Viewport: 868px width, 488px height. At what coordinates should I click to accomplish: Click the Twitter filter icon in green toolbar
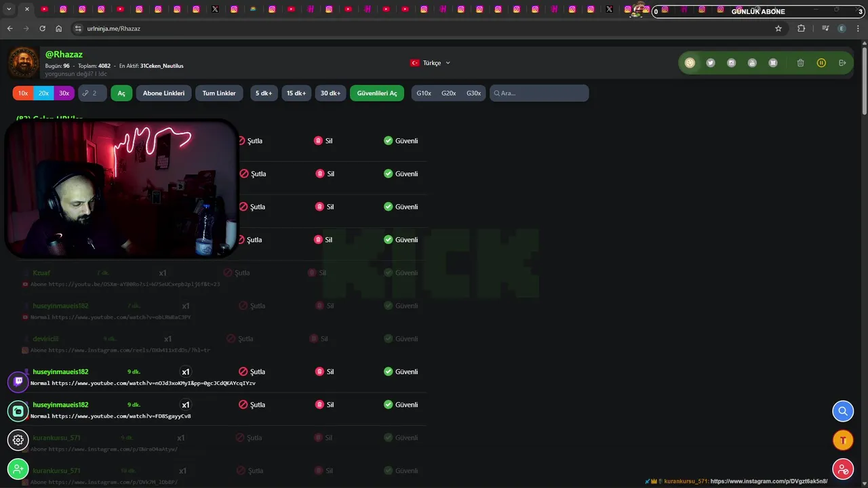[x=711, y=63]
